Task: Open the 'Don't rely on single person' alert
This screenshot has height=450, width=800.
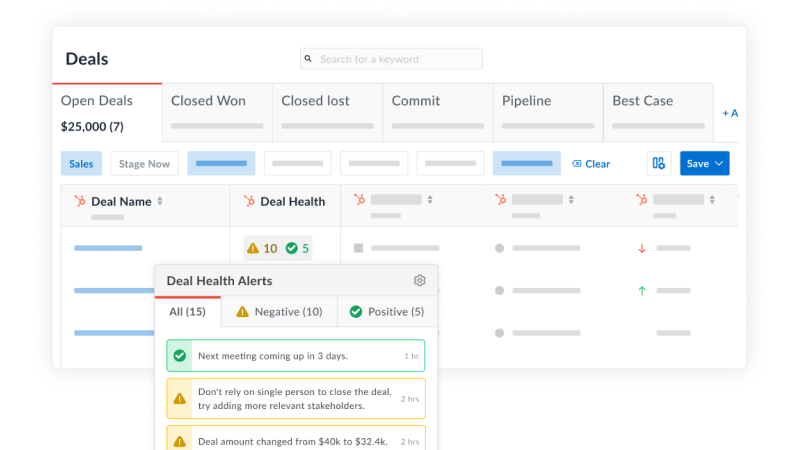Action: click(296, 398)
